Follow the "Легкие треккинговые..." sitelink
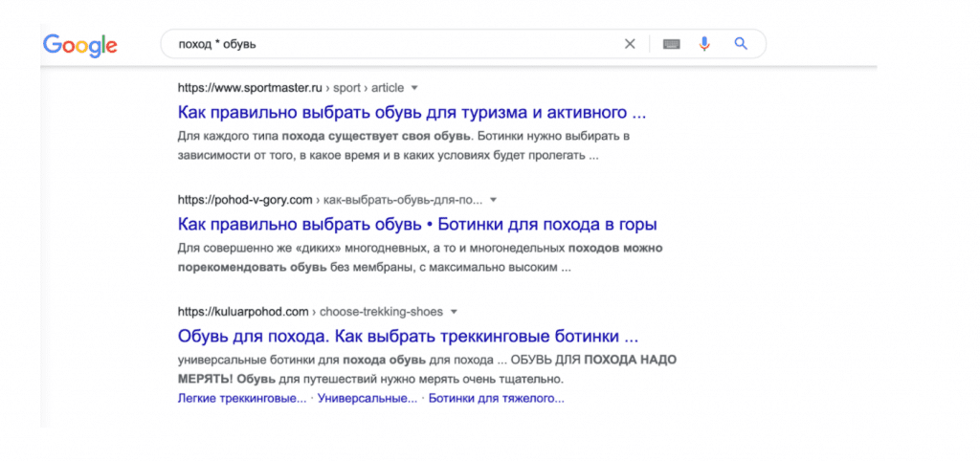 pyautogui.click(x=242, y=398)
